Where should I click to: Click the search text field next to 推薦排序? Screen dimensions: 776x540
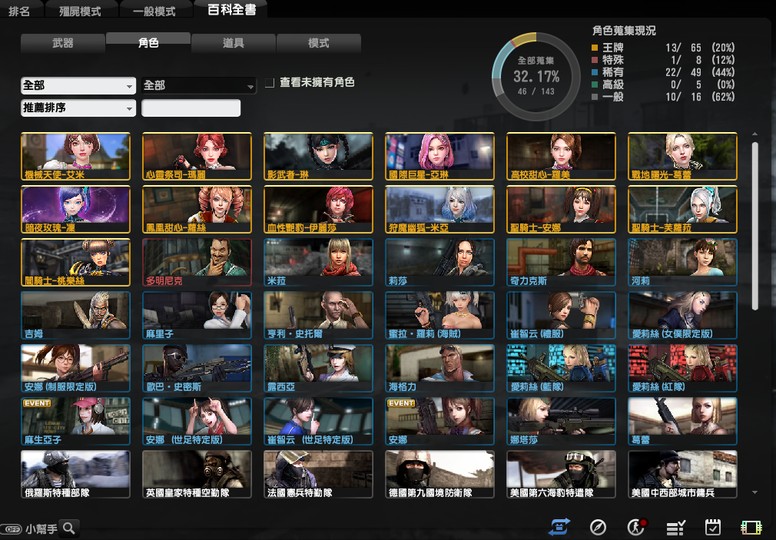191,108
